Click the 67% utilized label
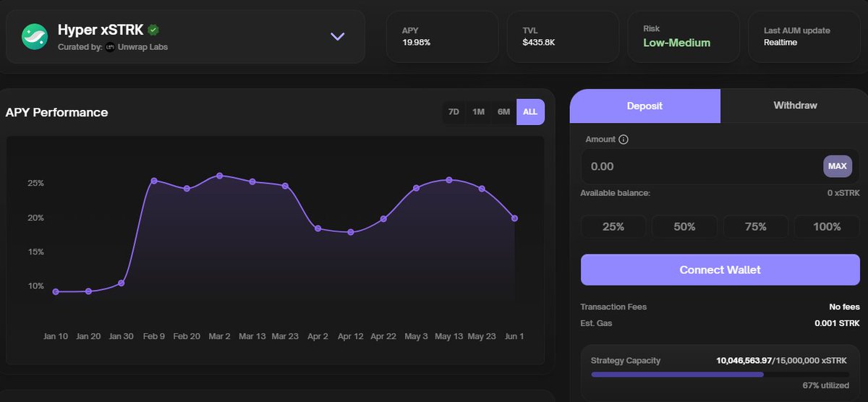The width and height of the screenshot is (868, 402). tap(826, 385)
